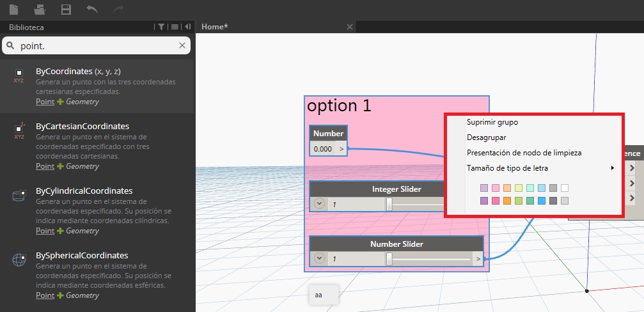Expand the Number Slider settings chevron
Screen dimensions: 644x312
coord(320,259)
